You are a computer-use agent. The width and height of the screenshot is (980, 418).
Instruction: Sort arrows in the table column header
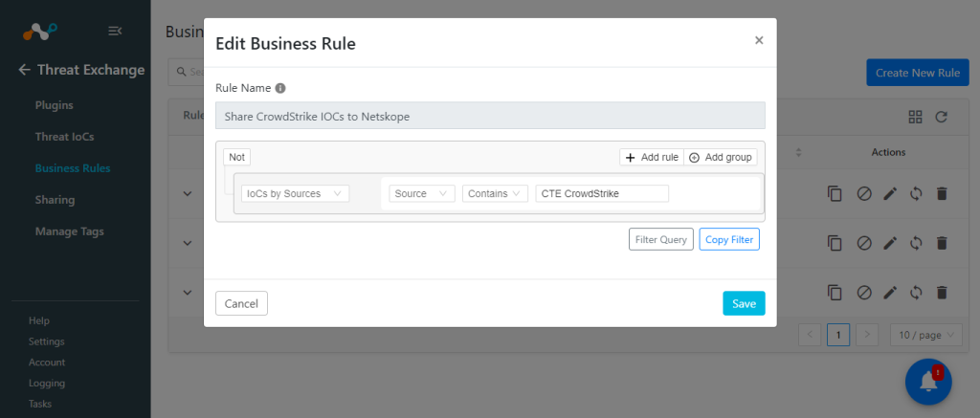(798, 152)
